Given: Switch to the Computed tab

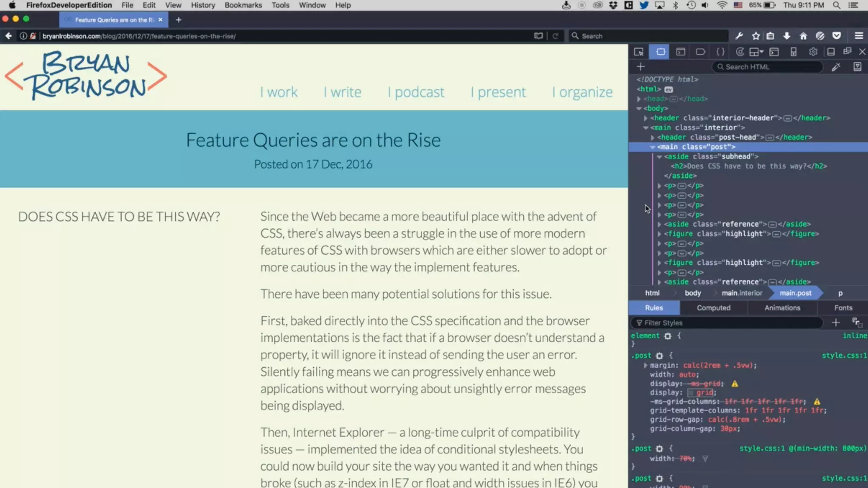Looking at the screenshot, I should pos(713,308).
